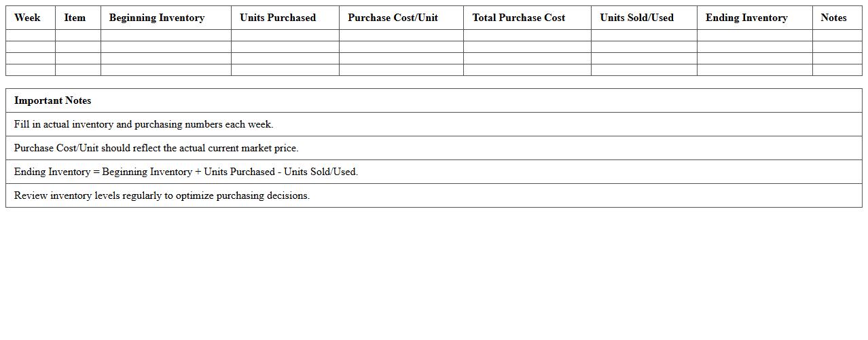Select the Ending Inventory column header
868x340 pixels.
pyautogui.click(x=746, y=18)
